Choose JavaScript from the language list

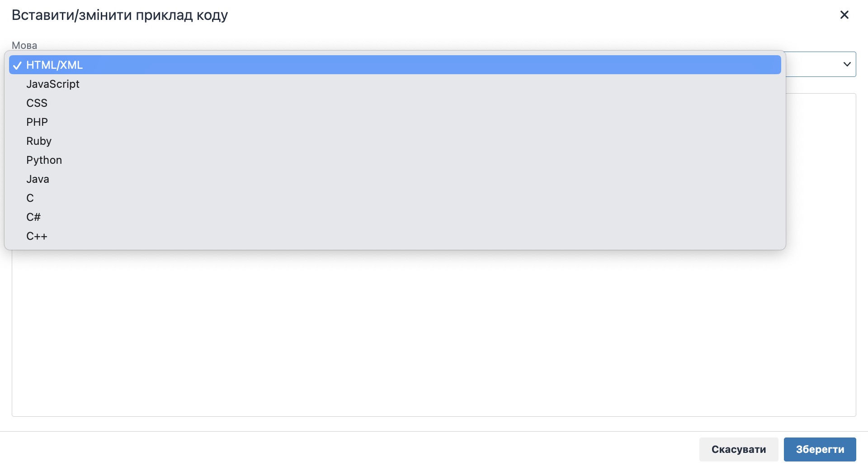tap(53, 84)
